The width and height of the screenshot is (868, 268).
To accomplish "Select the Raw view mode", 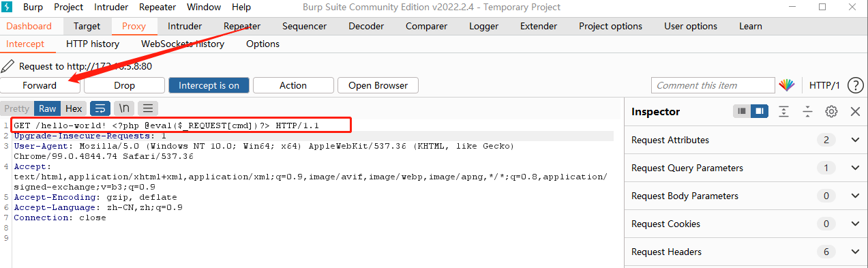I will pyautogui.click(x=47, y=108).
